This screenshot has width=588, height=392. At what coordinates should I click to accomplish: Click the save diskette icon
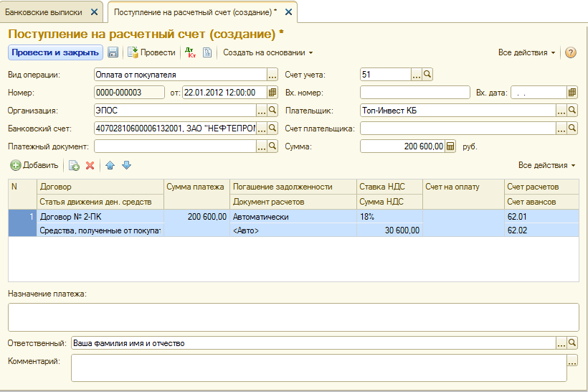tap(113, 52)
